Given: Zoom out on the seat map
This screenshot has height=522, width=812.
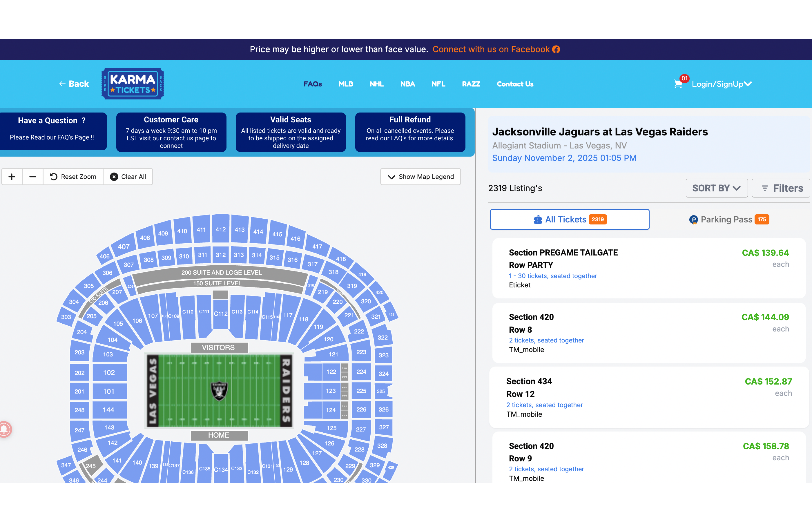Looking at the screenshot, I should 32,177.
